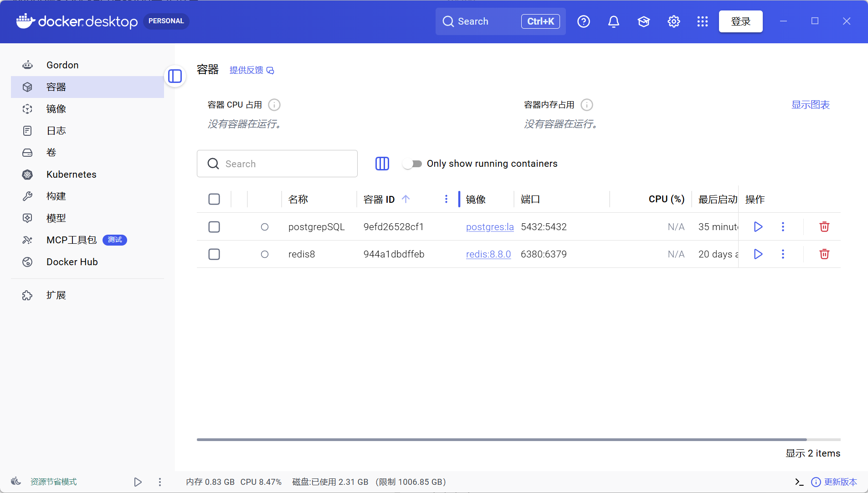Show info for 容器内存占用
The height and width of the screenshot is (493, 868).
point(587,105)
